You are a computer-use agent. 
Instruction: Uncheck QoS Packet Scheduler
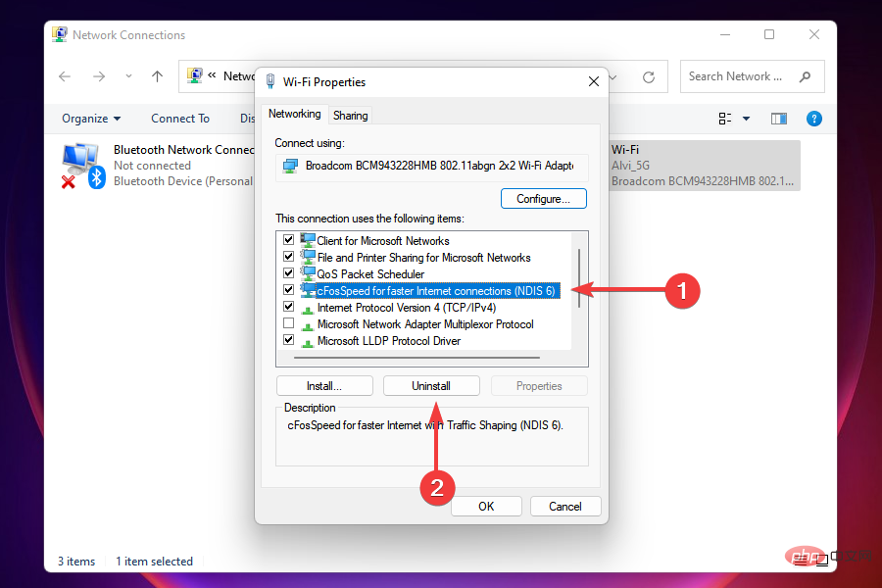pyautogui.click(x=288, y=273)
